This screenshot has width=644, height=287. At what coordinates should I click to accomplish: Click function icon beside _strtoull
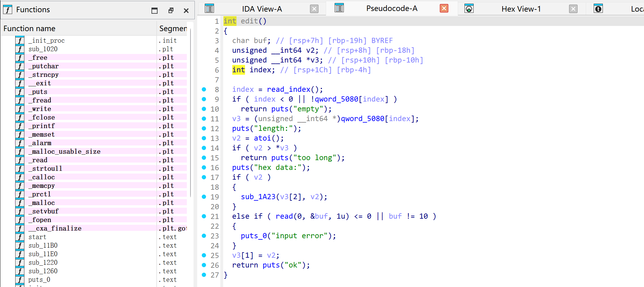(x=20, y=169)
